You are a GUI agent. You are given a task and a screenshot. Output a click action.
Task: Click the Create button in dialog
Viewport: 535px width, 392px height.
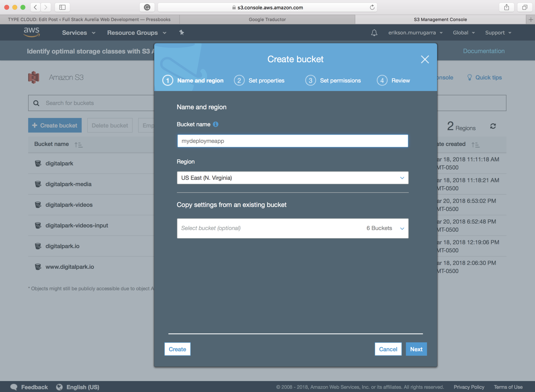tap(177, 349)
